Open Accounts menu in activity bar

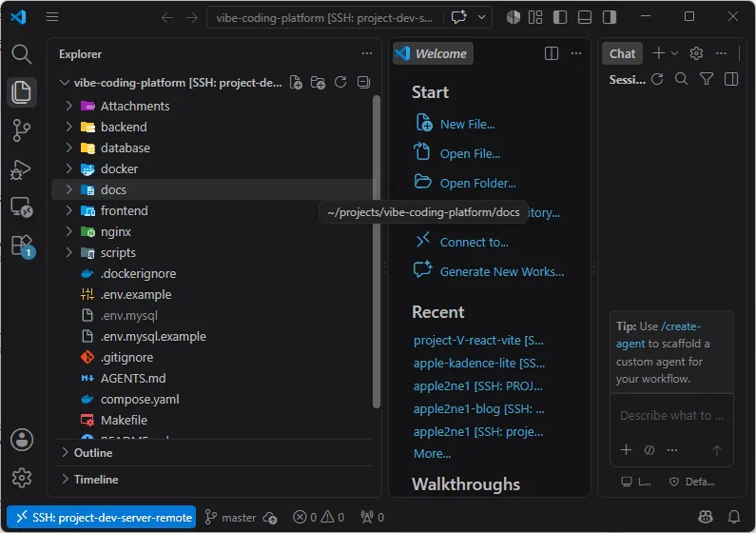(22, 440)
